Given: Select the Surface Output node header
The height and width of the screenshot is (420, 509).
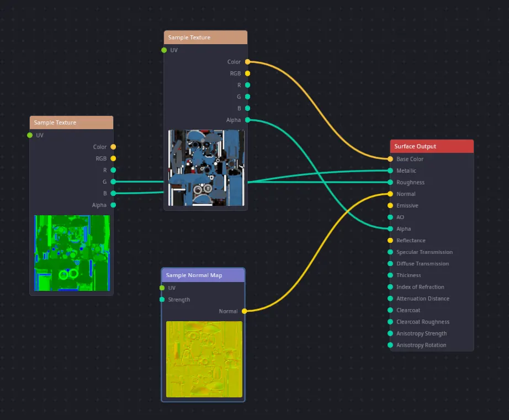Looking at the screenshot, I should tap(432, 146).
